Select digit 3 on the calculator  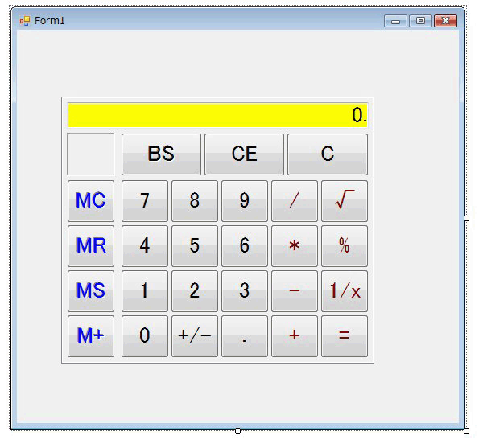[x=245, y=291]
